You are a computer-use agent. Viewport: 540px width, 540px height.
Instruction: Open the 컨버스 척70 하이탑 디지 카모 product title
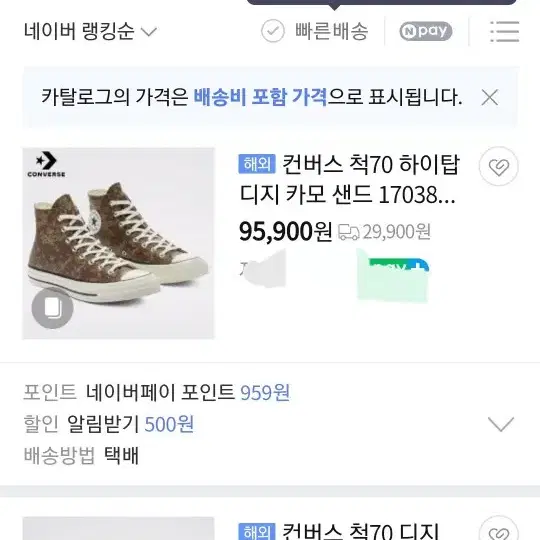tap(350, 180)
